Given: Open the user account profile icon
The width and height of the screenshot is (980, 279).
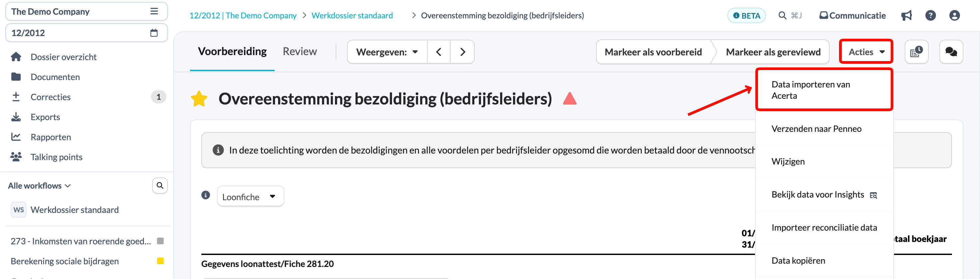Looking at the screenshot, I should [x=955, y=15].
